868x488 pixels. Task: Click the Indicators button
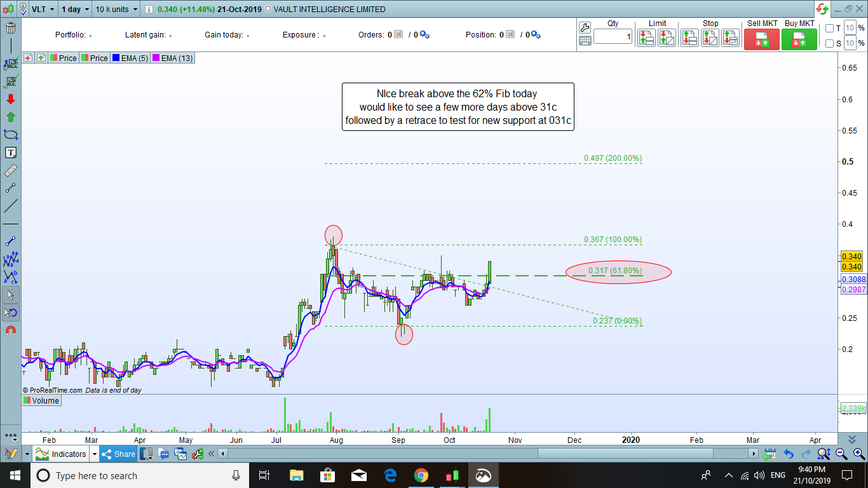click(61, 454)
